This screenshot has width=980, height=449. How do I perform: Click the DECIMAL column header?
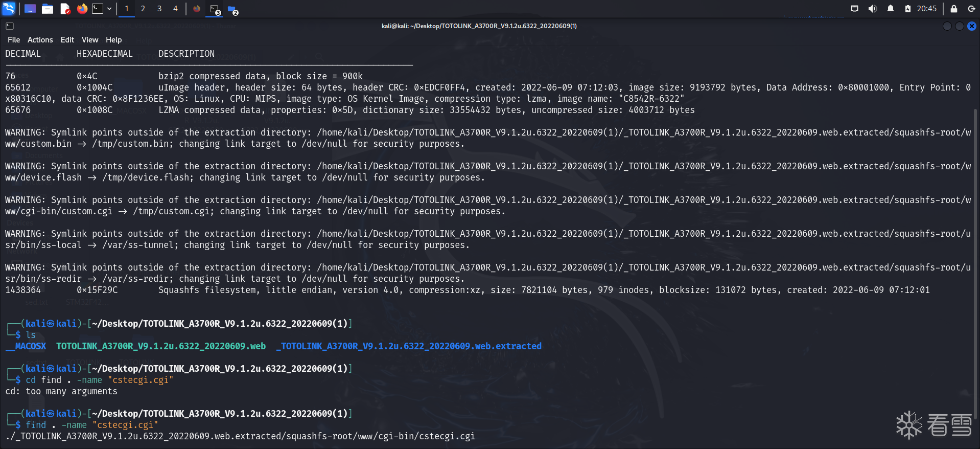[23, 54]
